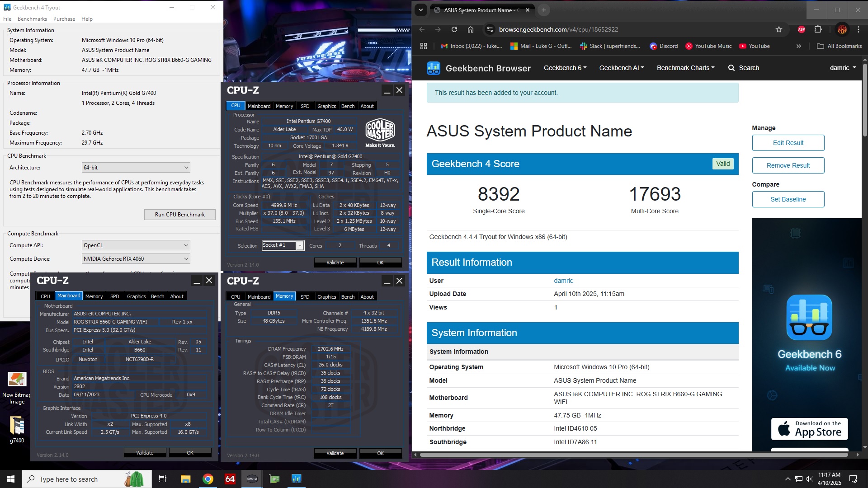This screenshot has width=868, height=488.
Task: Open the Chrome profile avatar
Action: [842, 29]
